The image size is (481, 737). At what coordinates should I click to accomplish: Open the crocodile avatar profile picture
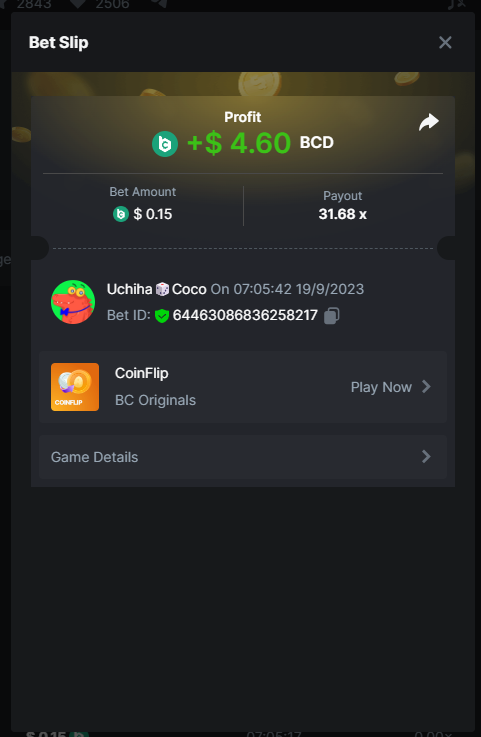pyautogui.click(x=73, y=302)
